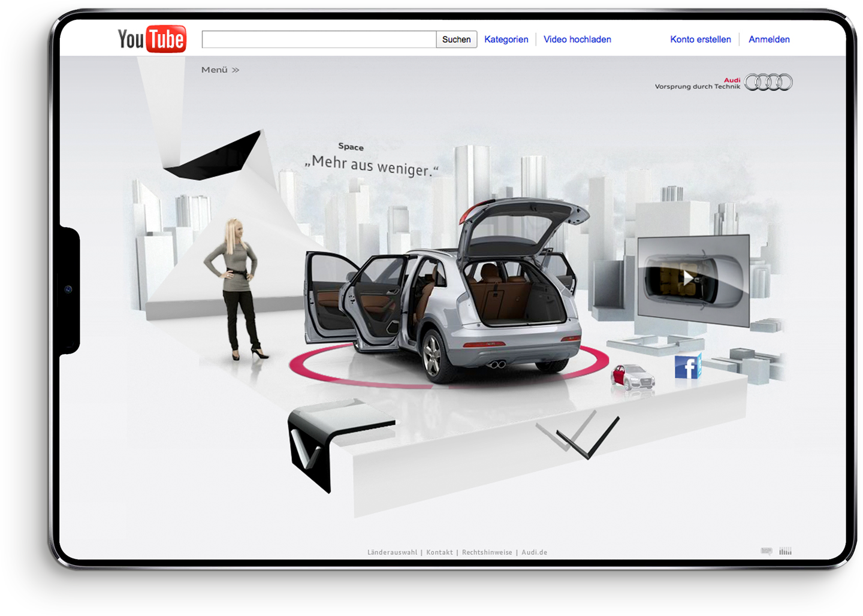Open the Video hochladen link
863x616 pixels.
point(577,40)
